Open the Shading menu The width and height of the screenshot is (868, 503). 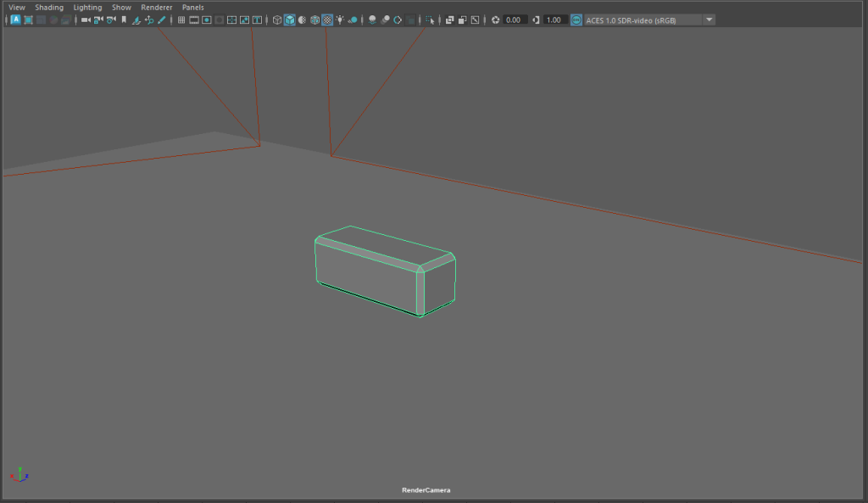point(49,7)
